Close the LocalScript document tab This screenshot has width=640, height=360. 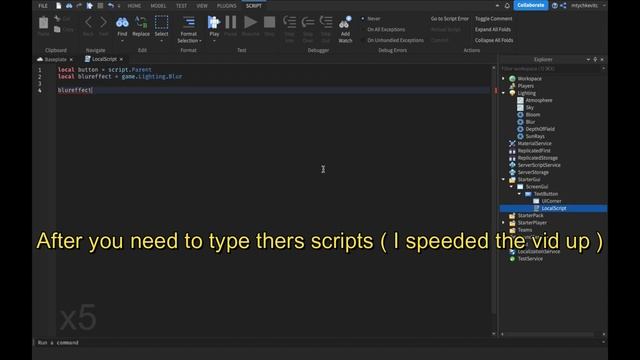[x=121, y=59]
